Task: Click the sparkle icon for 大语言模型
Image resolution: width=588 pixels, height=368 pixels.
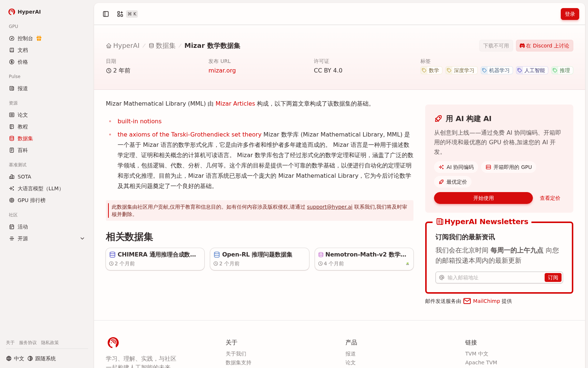Action: click(x=12, y=188)
